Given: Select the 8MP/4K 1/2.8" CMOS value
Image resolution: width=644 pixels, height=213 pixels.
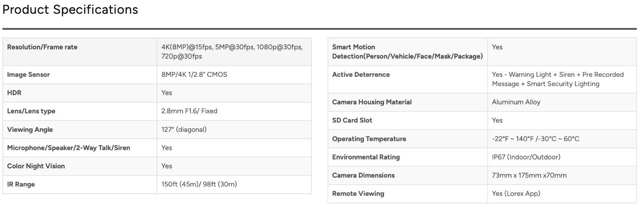Looking at the screenshot, I should click(x=194, y=75).
